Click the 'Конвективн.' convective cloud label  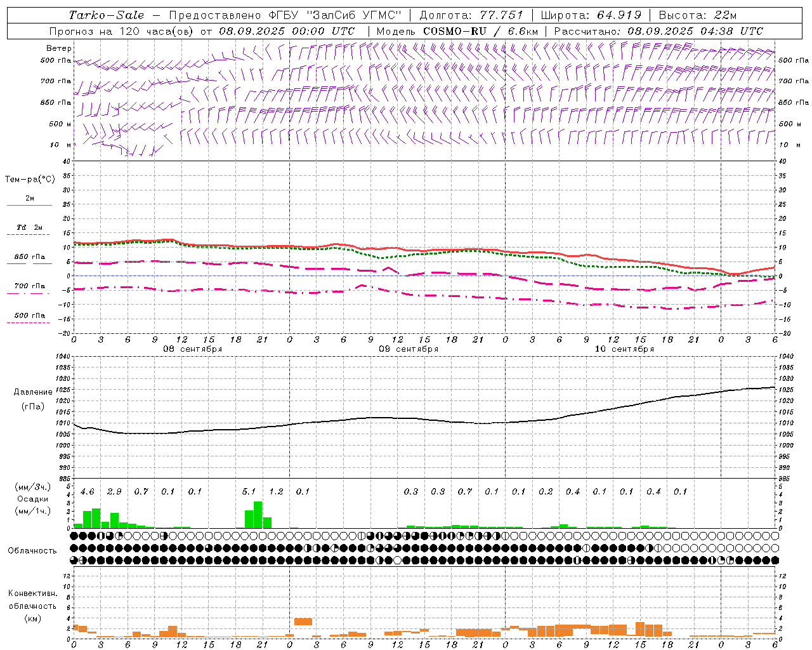pos(32,594)
